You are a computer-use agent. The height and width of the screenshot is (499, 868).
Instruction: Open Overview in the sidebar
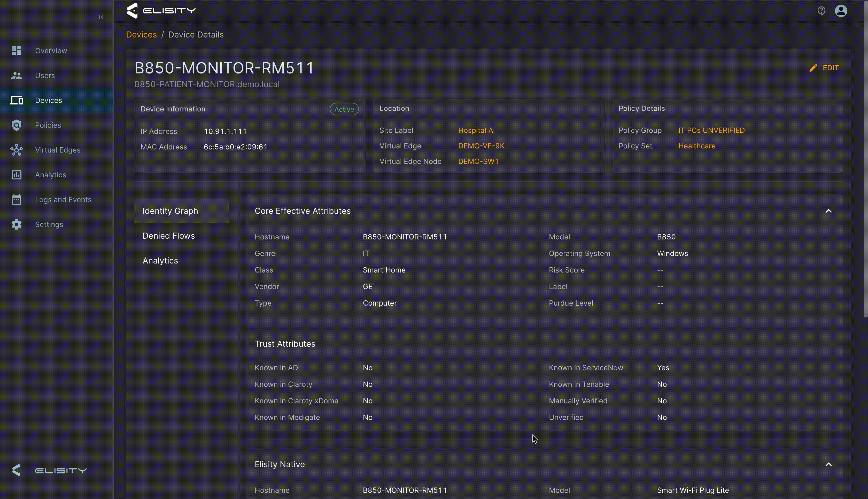coord(57,51)
